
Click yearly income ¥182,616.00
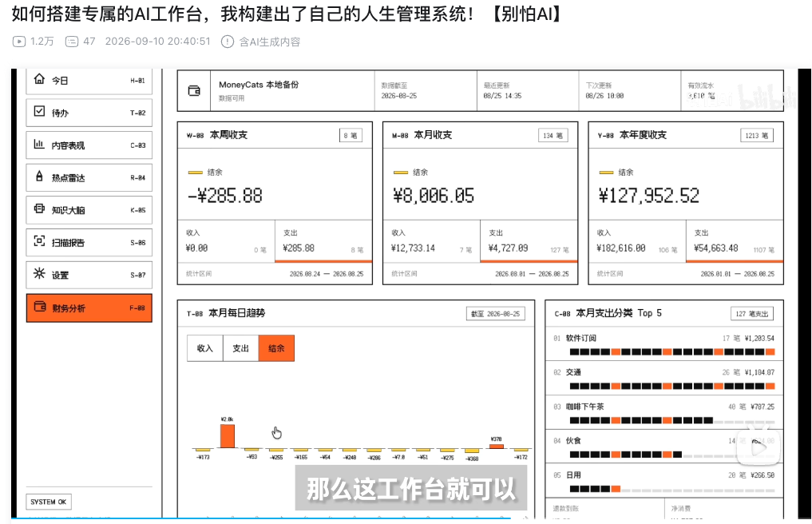(621, 248)
